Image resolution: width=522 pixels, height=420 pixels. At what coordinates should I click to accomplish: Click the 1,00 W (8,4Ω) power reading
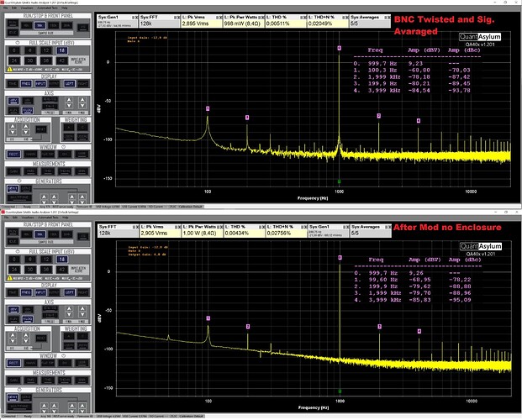tap(200, 233)
